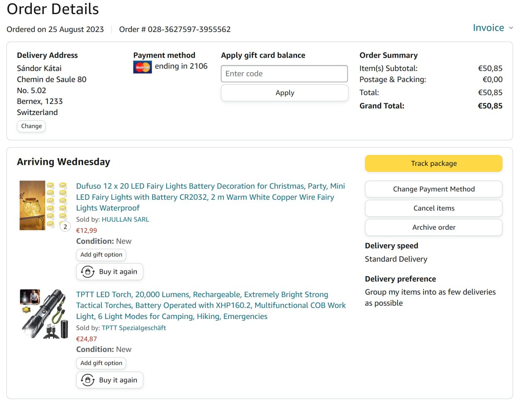532x400 pixels.
Task: Click the Invoice dropdown chevron arrow
Action: tap(511, 28)
